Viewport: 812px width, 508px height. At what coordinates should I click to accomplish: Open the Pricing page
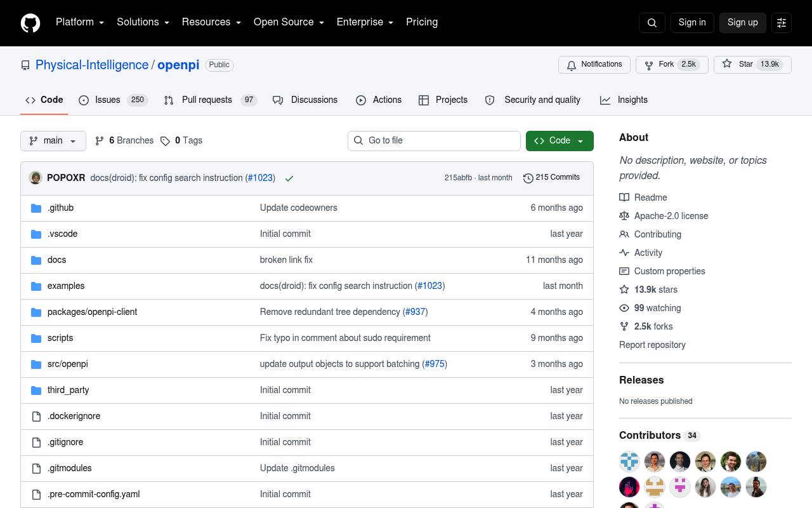[422, 22]
